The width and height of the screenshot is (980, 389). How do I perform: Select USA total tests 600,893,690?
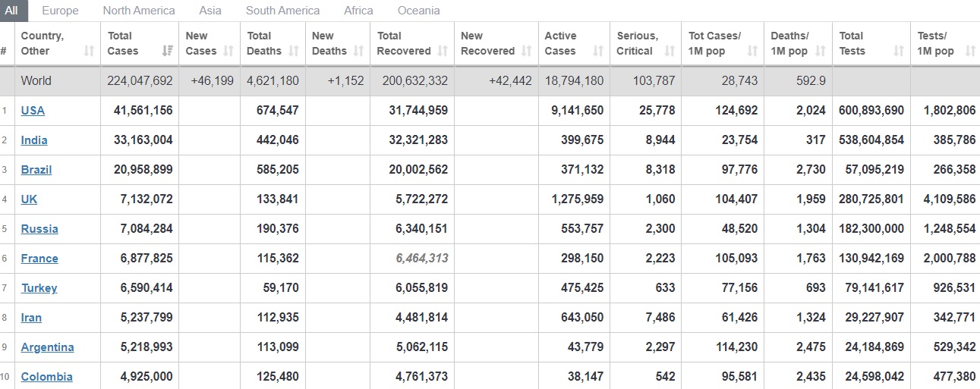point(871,110)
